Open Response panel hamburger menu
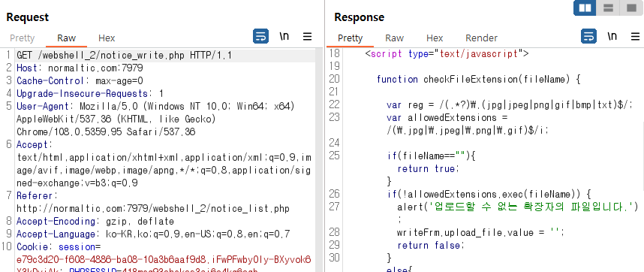This screenshot has height=272, width=644. tap(636, 37)
